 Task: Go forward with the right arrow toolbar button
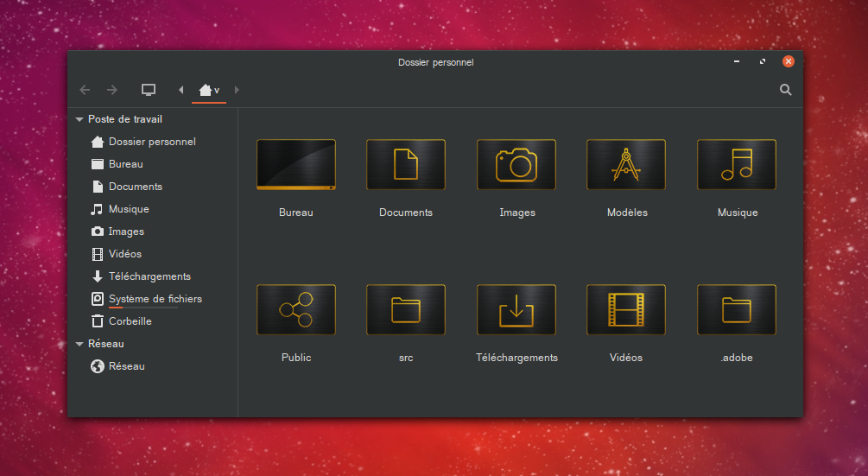(111, 90)
